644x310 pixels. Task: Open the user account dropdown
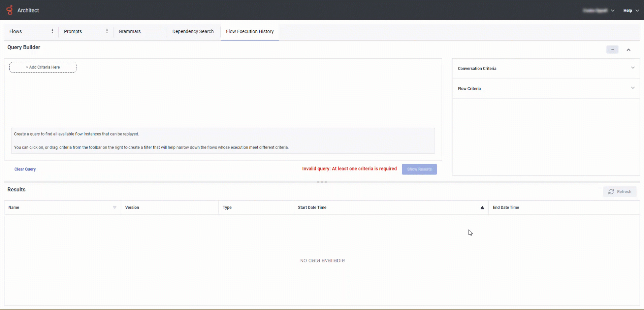pos(599,10)
